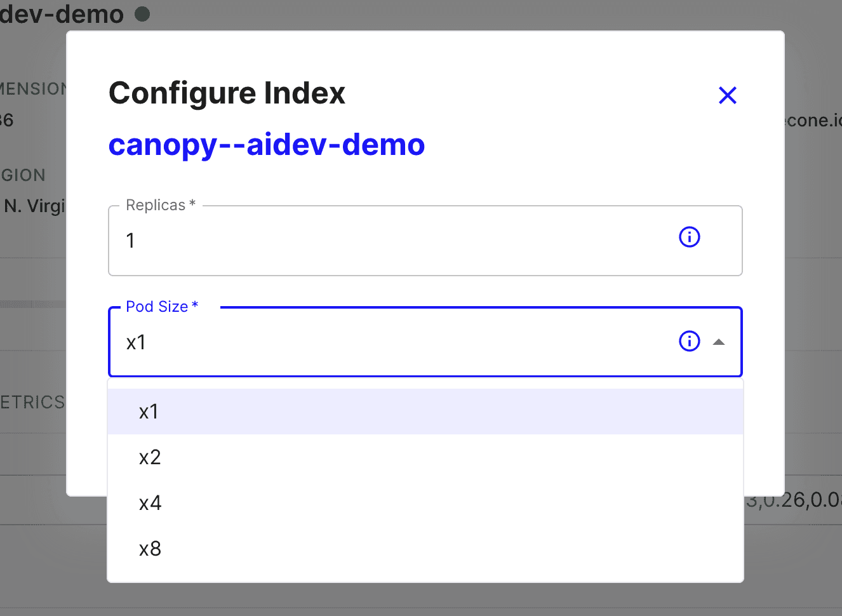
Task: Click the vector values ending 0.26,0.0
Action: [x=795, y=500]
